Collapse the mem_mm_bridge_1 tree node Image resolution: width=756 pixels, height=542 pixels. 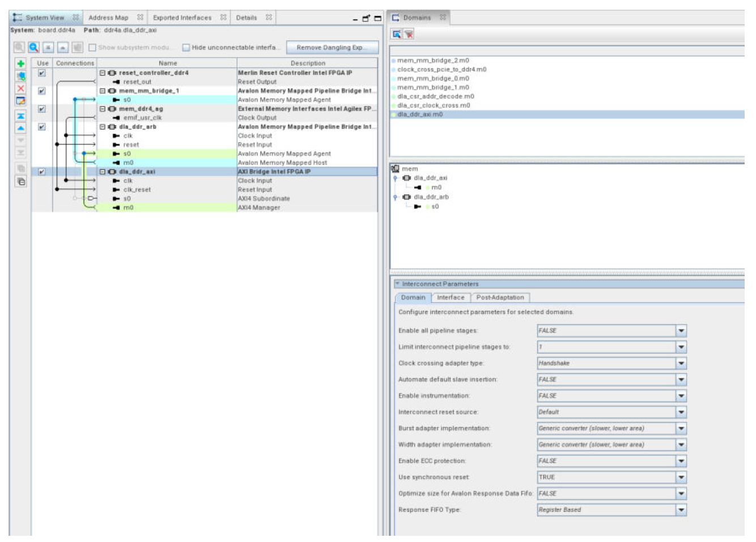(x=103, y=91)
